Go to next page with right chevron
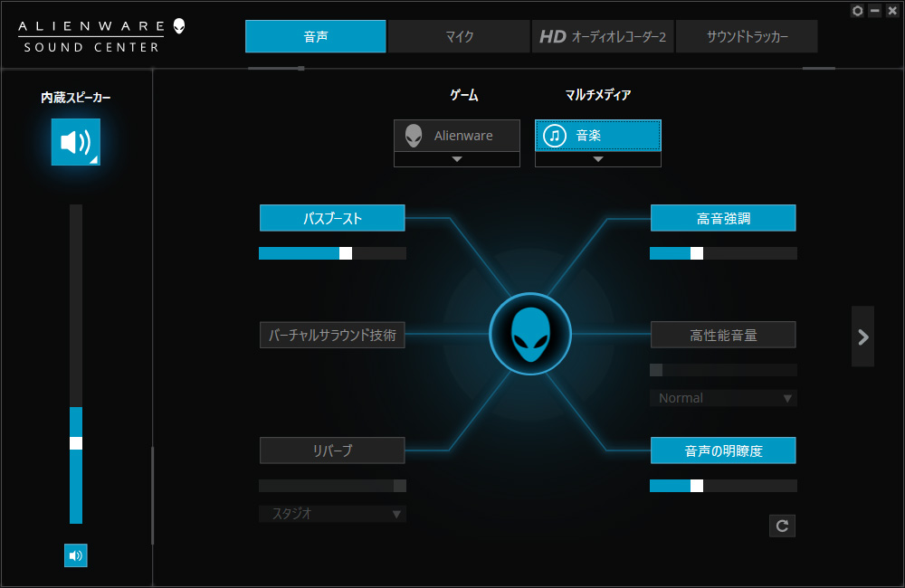The image size is (905, 588). point(862,337)
